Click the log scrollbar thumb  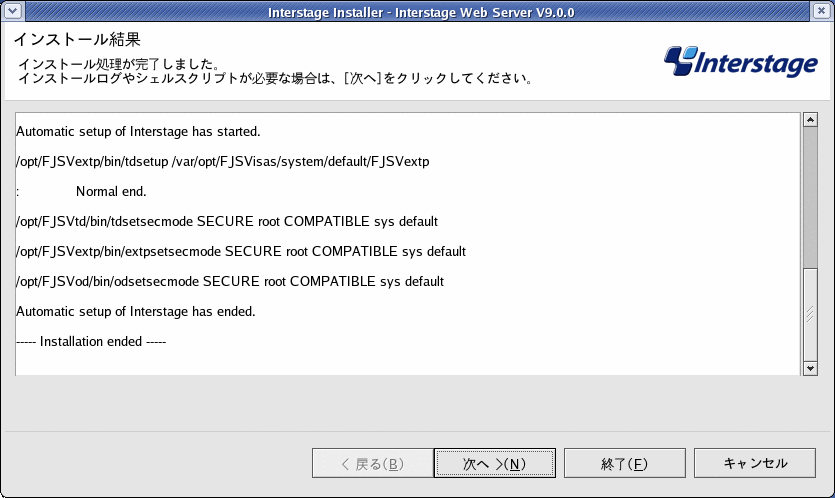click(810, 314)
